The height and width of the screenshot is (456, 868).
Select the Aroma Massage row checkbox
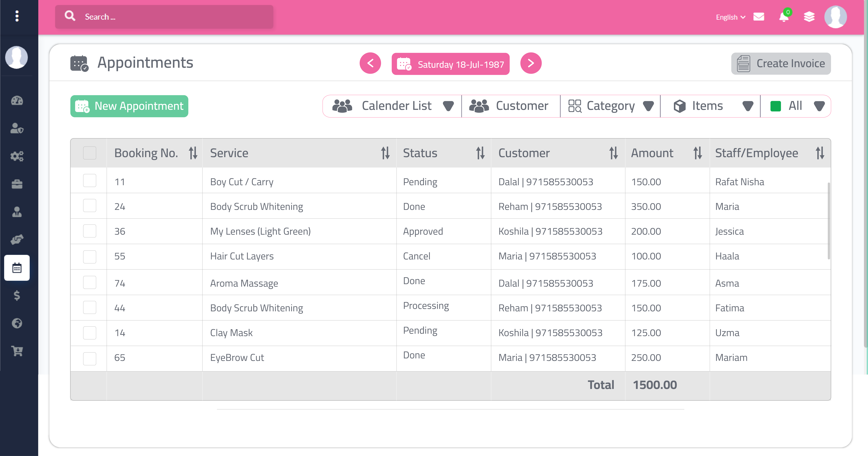90,282
